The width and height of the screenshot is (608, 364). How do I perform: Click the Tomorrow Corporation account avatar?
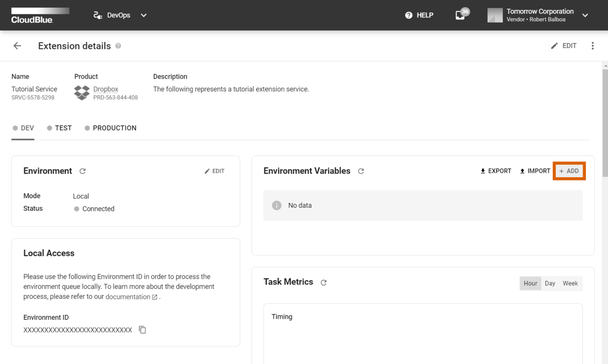coord(495,15)
